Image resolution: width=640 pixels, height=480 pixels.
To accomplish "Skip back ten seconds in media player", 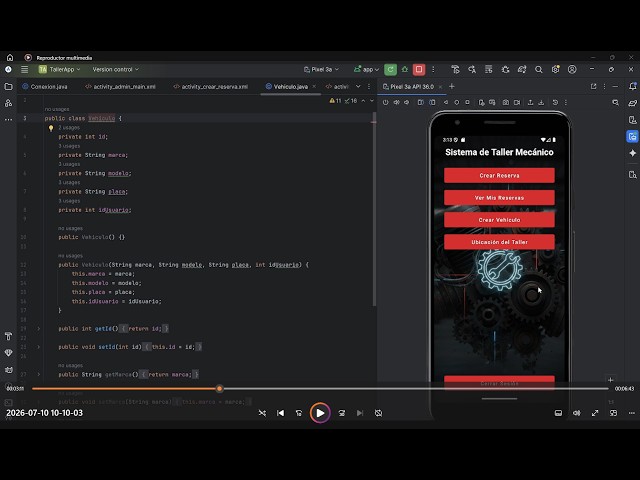I will tap(299, 413).
